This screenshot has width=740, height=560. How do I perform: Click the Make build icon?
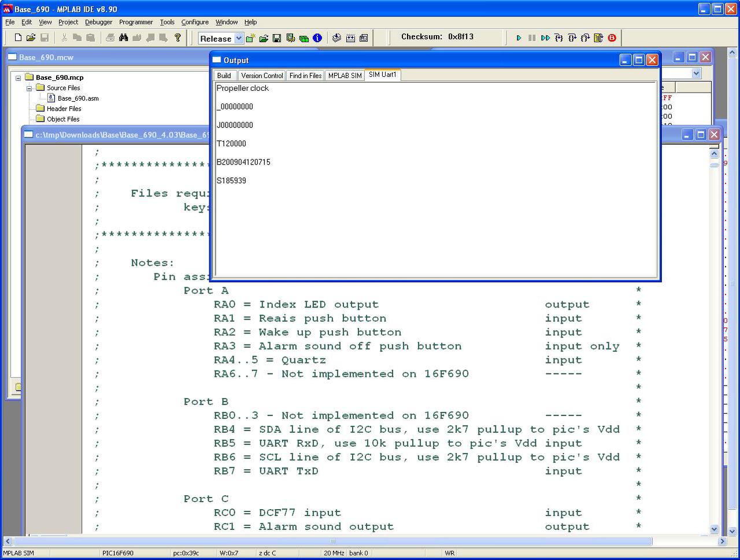pos(337,38)
